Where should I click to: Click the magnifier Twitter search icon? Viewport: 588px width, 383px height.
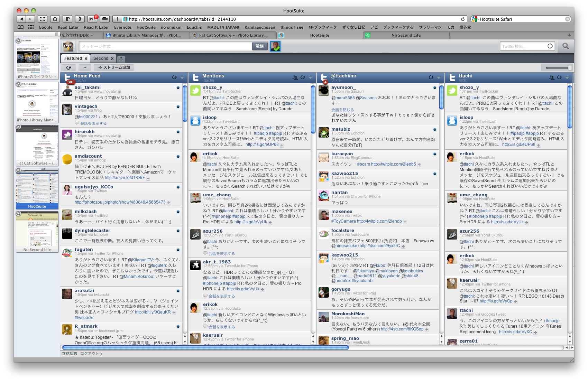coord(566,46)
